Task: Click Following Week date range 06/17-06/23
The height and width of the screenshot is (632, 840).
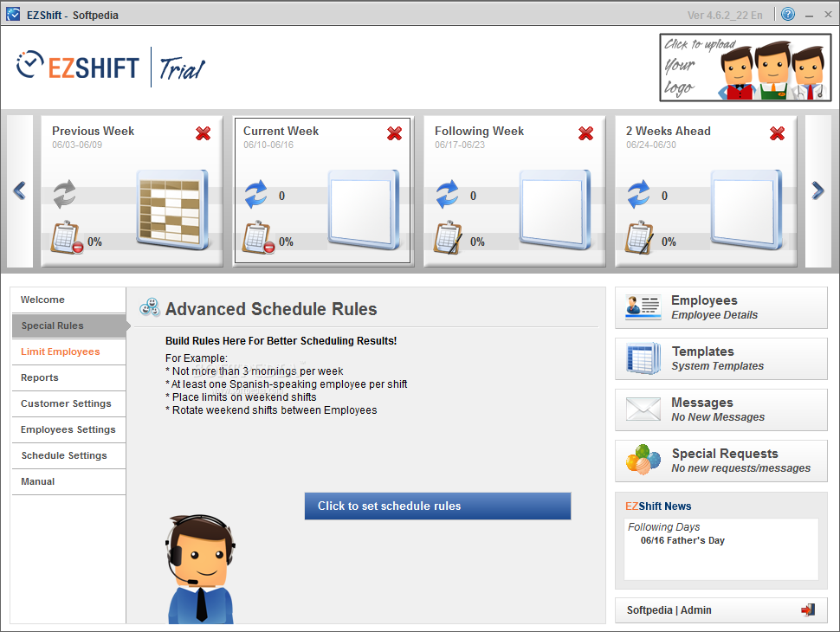Action: (x=460, y=145)
